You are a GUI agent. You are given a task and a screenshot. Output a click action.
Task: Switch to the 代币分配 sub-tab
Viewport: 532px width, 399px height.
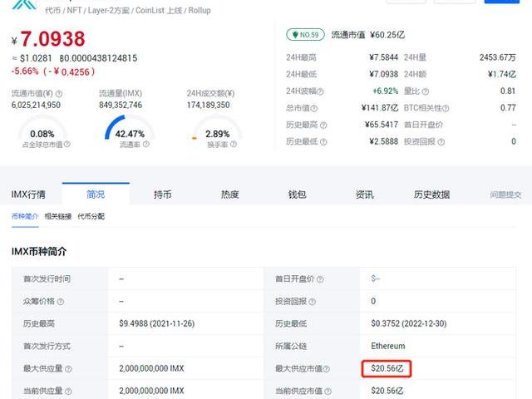point(91,216)
